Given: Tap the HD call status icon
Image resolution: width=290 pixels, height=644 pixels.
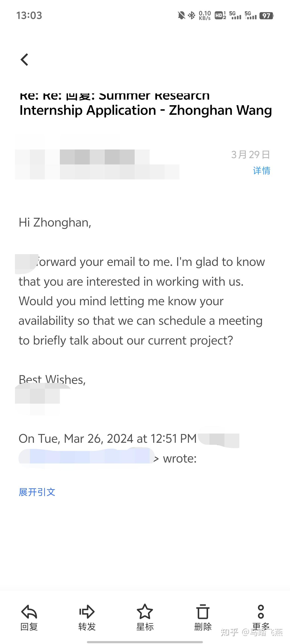Looking at the screenshot, I should 220,15.
